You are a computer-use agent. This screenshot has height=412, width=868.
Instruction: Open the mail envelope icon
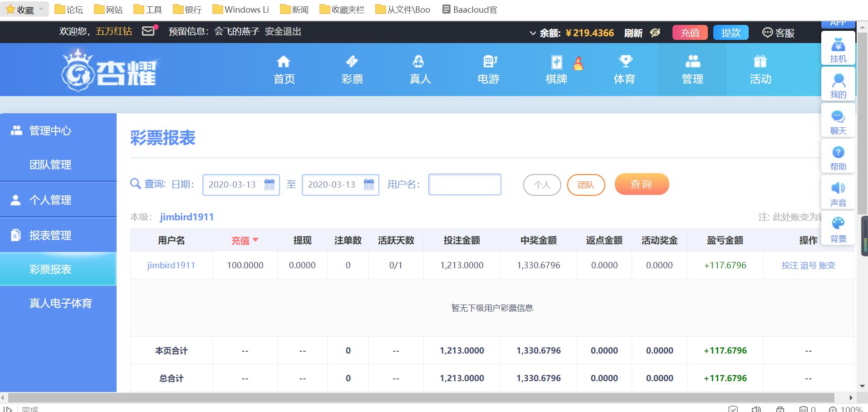[148, 31]
